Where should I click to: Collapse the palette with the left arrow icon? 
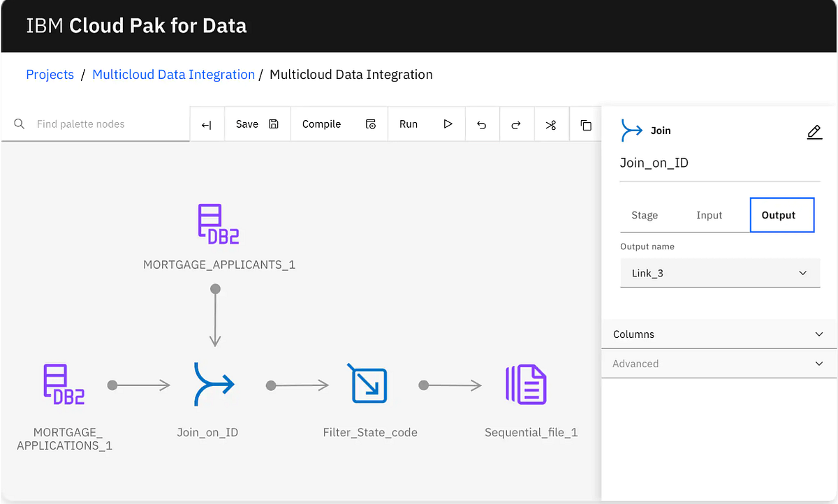(207, 124)
